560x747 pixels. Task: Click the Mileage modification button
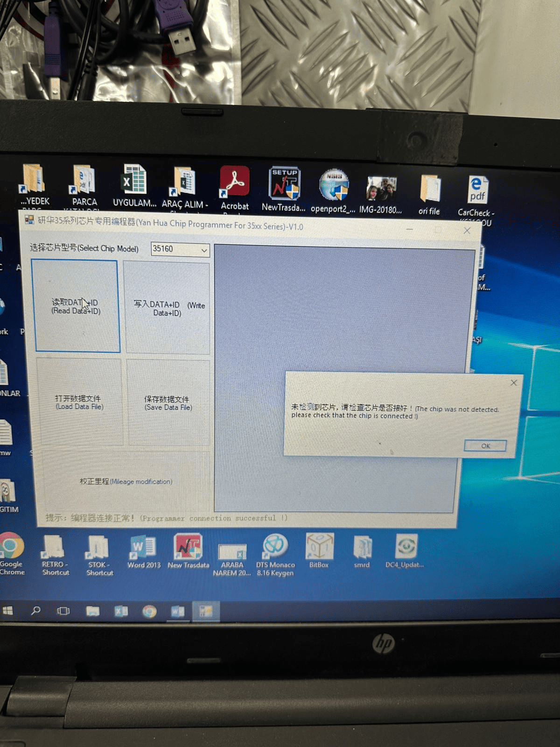126,481
